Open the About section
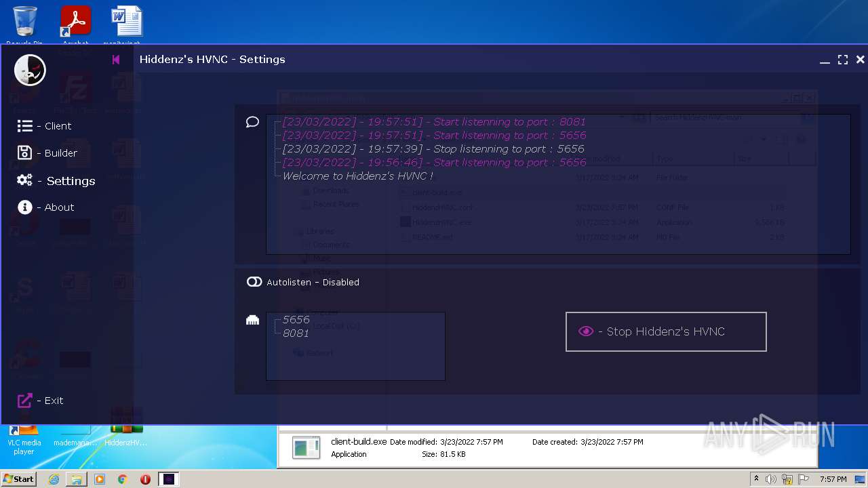This screenshot has width=868, height=488. [46, 207]
